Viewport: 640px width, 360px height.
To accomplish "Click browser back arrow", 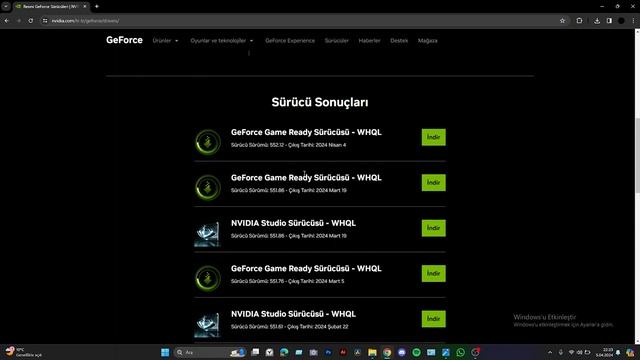I will click(7, 20).
